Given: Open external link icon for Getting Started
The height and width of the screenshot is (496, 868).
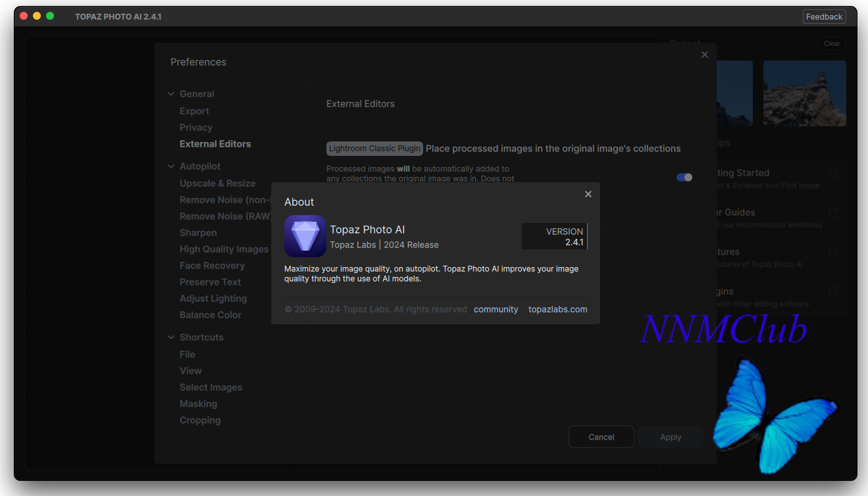Looking at the screenshot, I should tap(834, 173).
